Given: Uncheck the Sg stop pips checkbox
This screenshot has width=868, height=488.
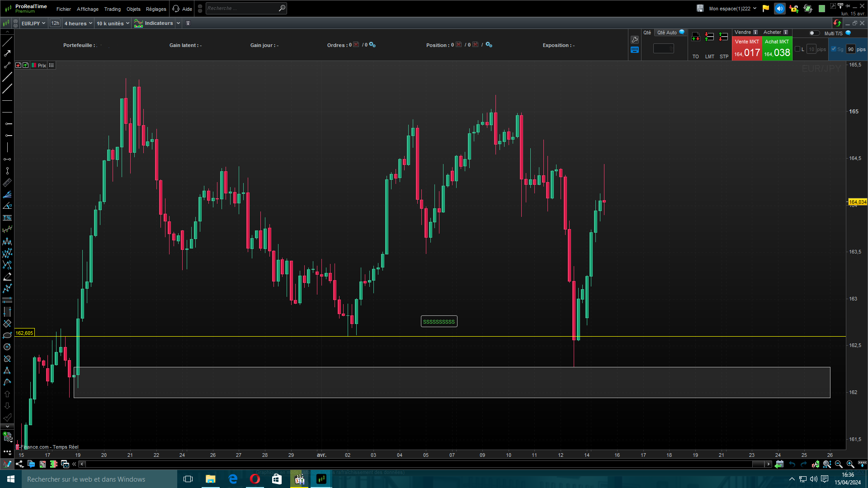Looking at the screenshot, I should point(834,49).
